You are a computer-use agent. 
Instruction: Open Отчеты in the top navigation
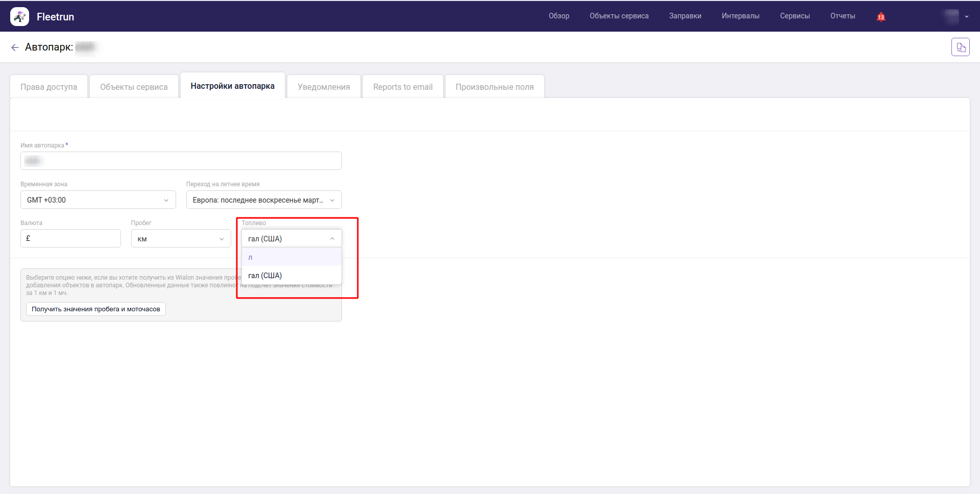pos(842,16)
